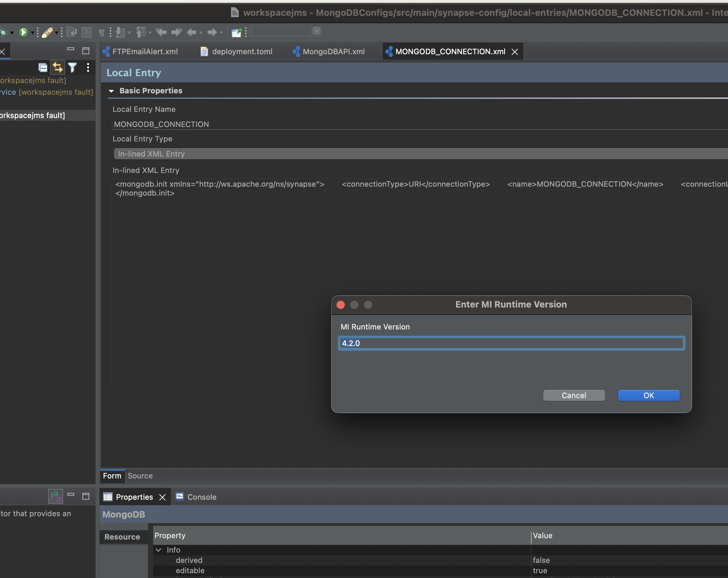Open the Next Annotation dropdown arrow
The width and height of the screenshot is (728, 578).
coord(129,33)
